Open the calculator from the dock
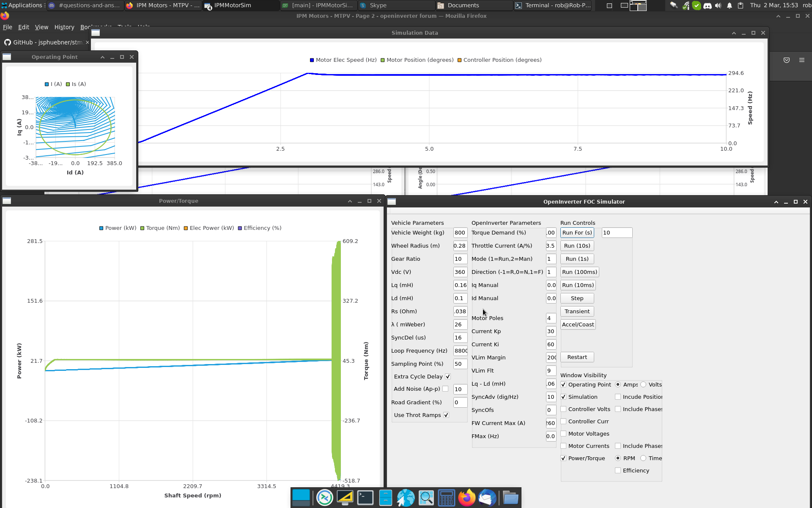This screenshot has width=812, height=508. click(446, 498)
